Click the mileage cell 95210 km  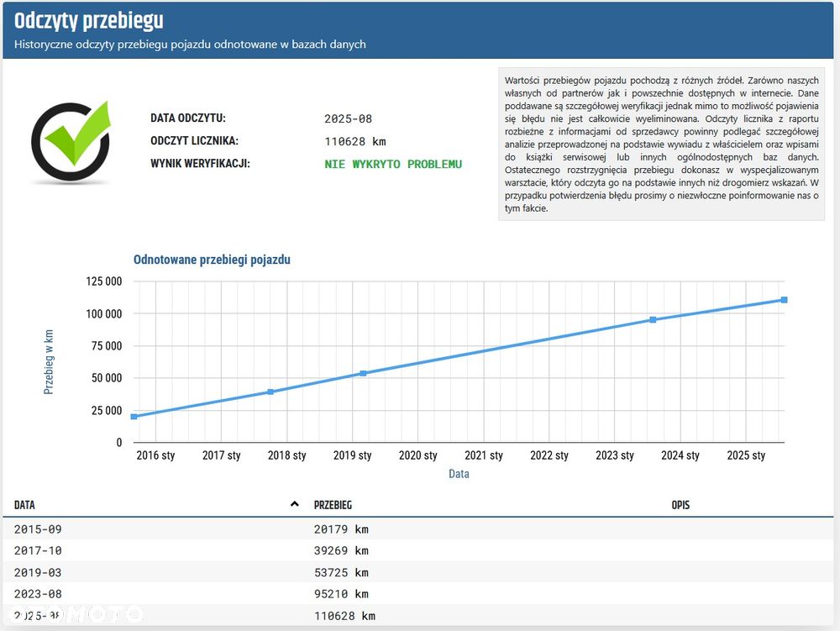pos(341,594)
